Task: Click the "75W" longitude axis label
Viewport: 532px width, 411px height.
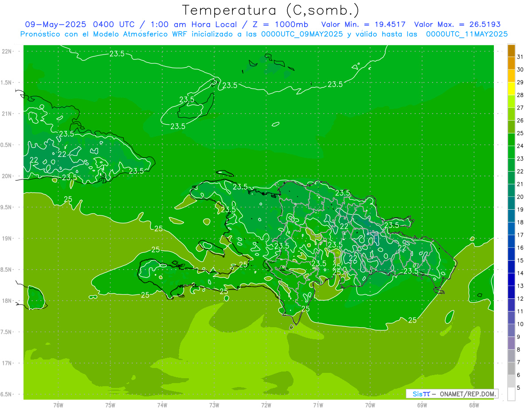Action: (110, 405)
